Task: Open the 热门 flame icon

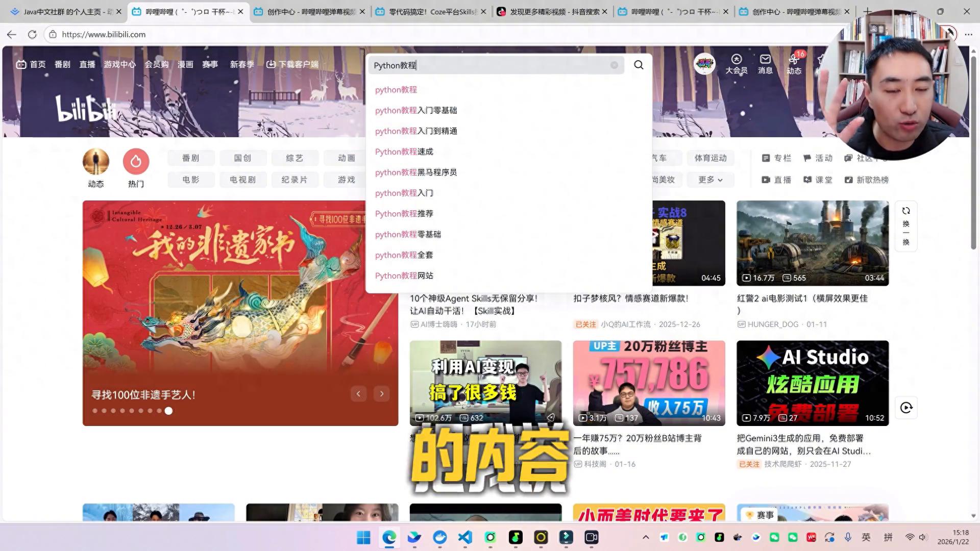Action: click(136, 161)
